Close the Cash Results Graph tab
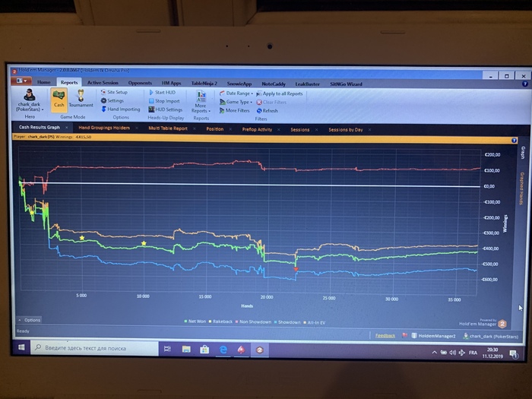This screenshot has width=532, height=399. pyautogui.click(x=67, y=128)
